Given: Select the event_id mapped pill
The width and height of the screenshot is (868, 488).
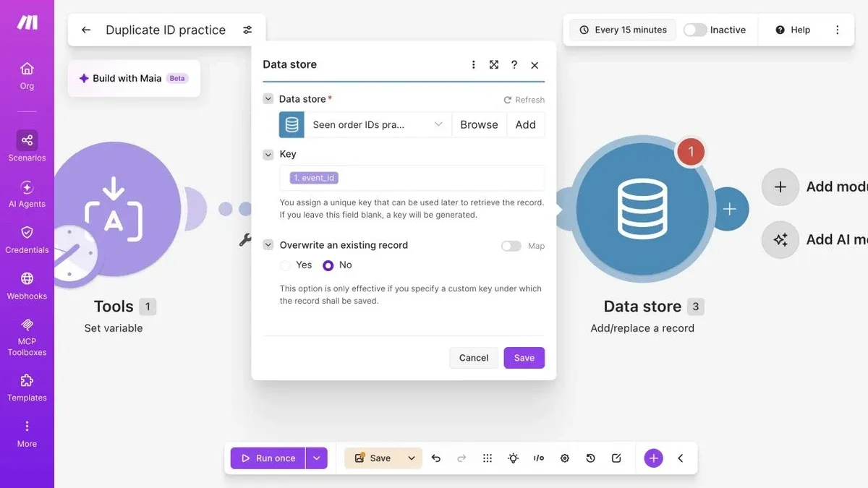Looking at the screenshot, I should pos(314,178).
